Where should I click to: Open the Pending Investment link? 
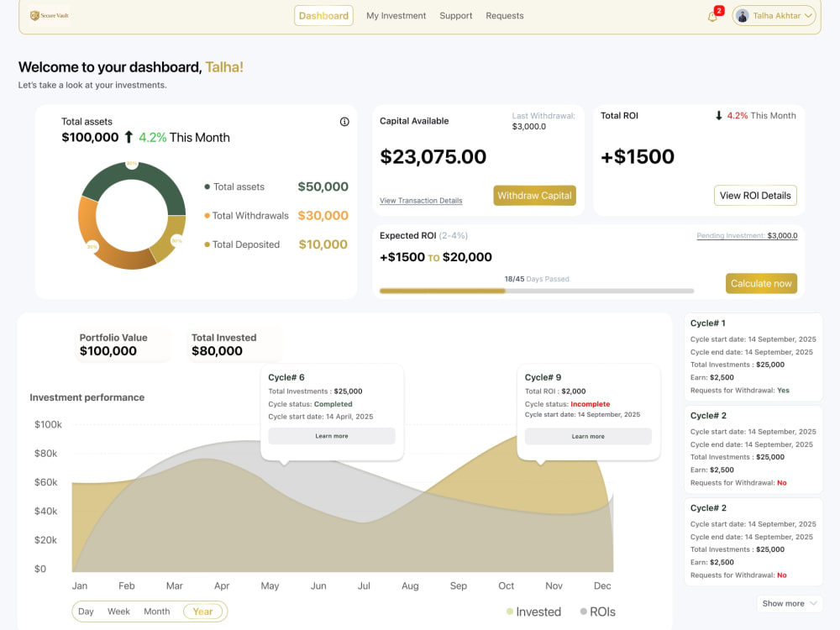[747, 236]
